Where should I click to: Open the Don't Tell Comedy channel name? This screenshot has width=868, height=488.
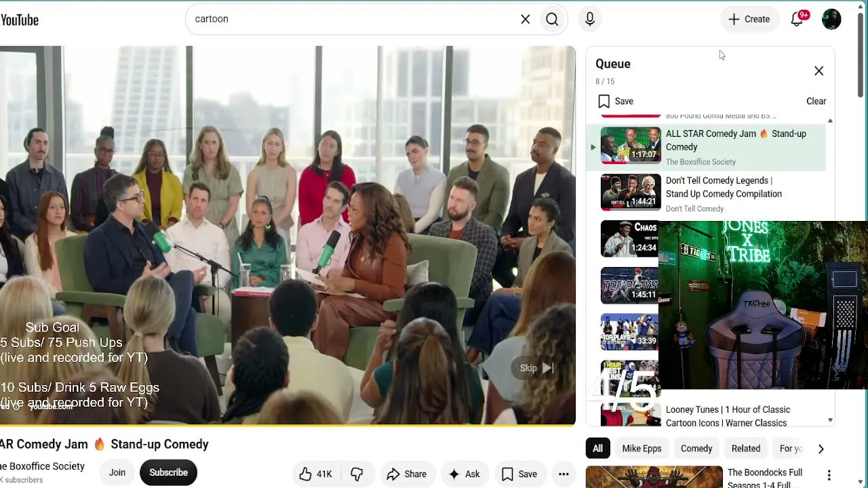[x=694, y=209]
